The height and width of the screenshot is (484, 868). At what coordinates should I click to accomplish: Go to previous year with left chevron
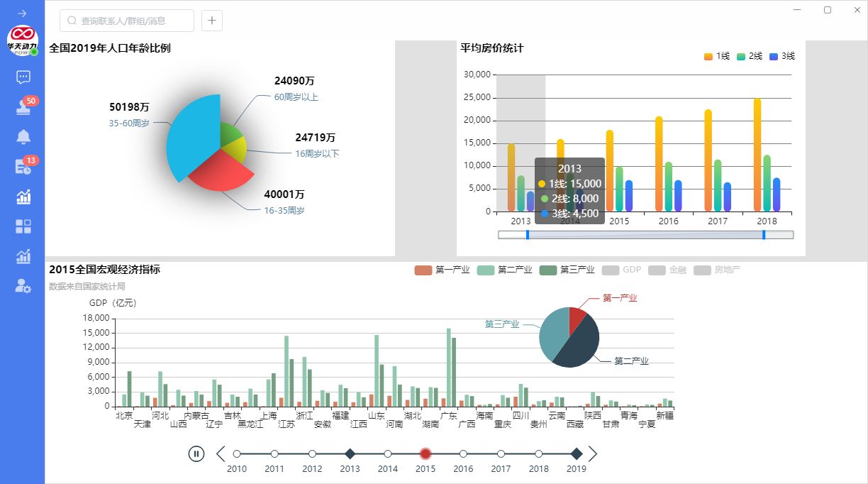[221, 453]
